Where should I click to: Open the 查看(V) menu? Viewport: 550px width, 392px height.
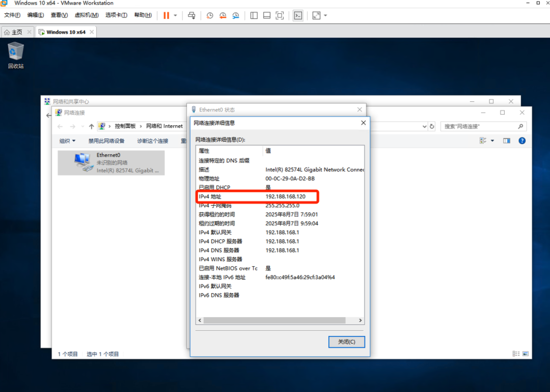(59, 15)
